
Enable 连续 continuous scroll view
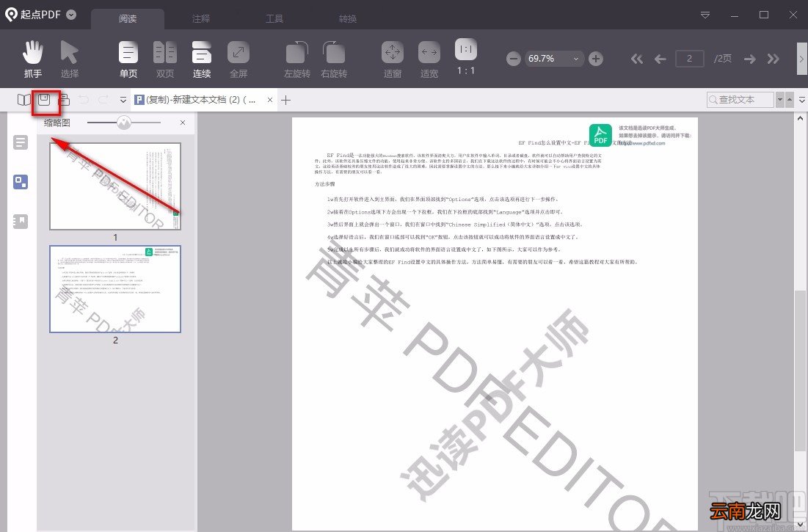202,59
